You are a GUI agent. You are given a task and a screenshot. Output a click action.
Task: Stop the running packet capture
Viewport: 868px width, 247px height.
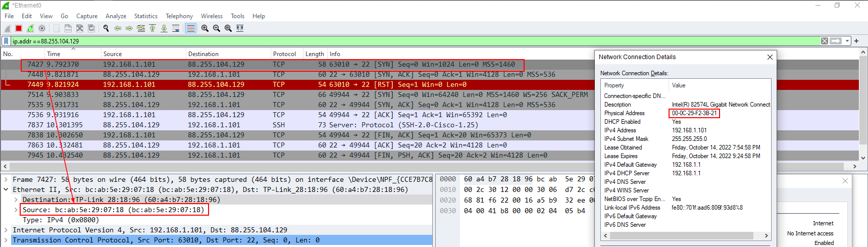point(19,28)
